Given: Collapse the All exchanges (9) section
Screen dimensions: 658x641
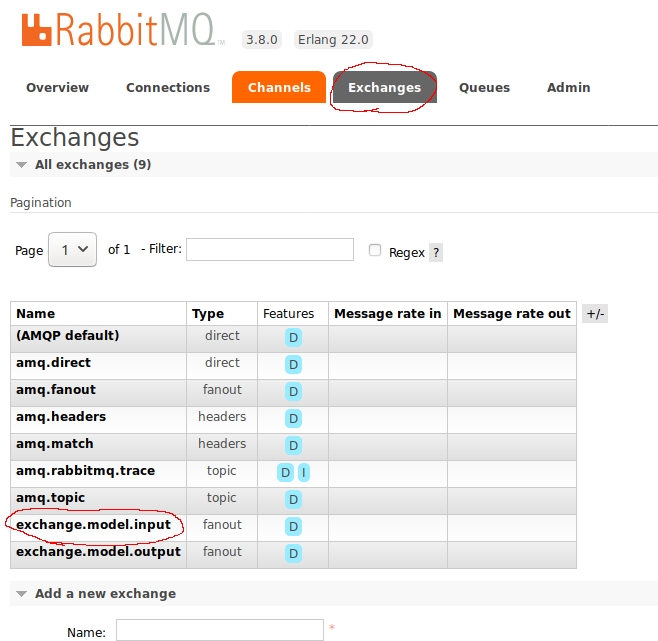Looking at the screenshot, I should 93,165.
